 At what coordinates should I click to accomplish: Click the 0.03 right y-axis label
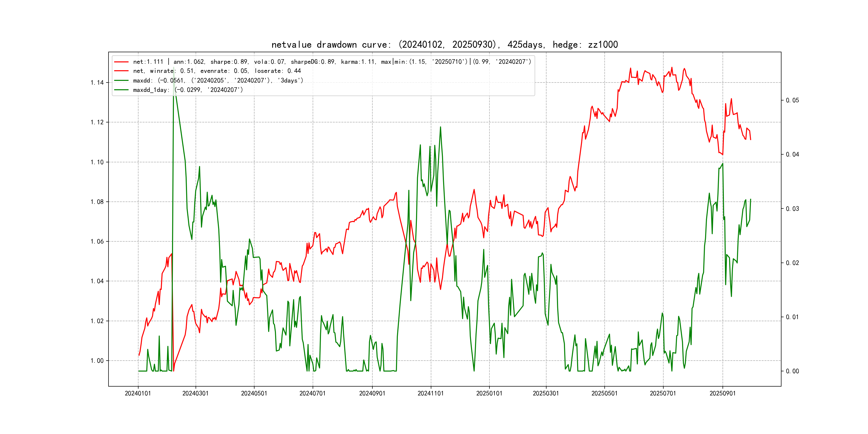pyautogui.click(x=792, y=209)
